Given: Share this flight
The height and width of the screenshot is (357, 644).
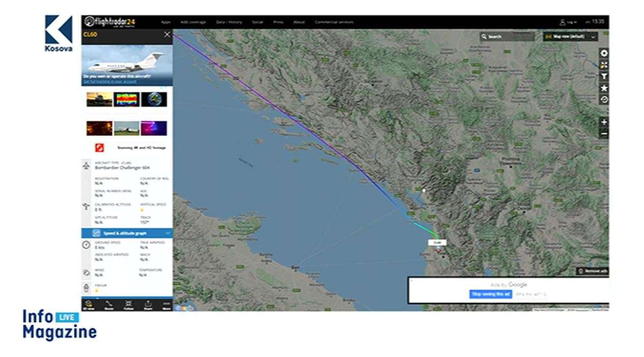Looking at the screenshot, I should point(148,305).
